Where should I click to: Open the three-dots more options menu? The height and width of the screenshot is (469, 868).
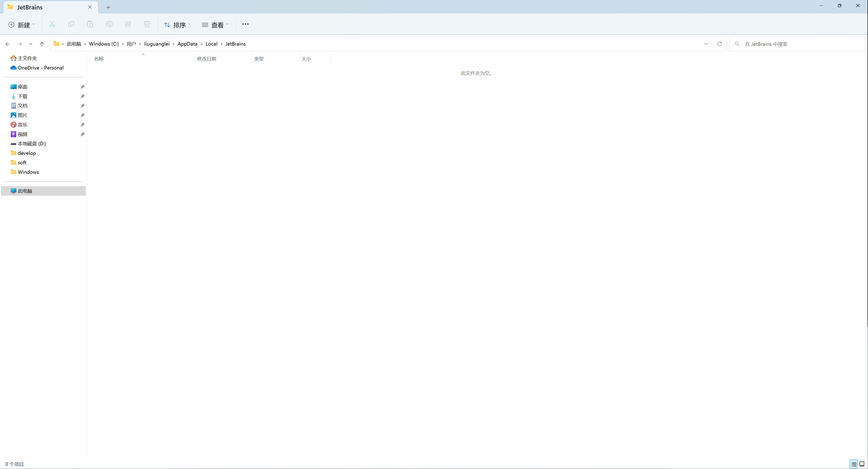click(x=245, y=24)
